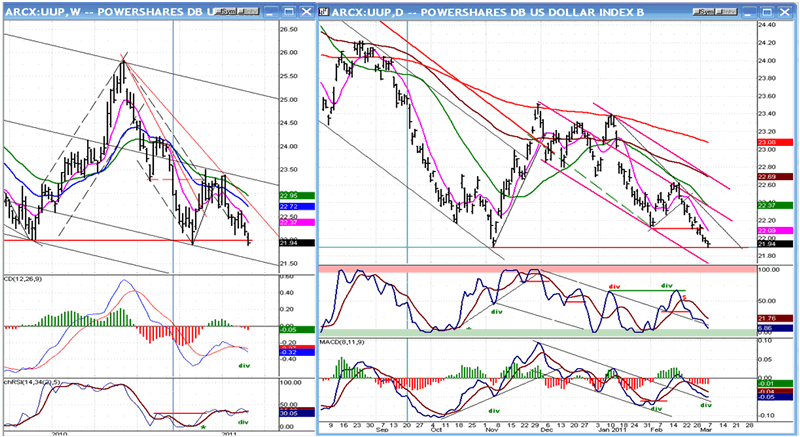Click the Mar label on the daily time axis

[x=707, y=430]
